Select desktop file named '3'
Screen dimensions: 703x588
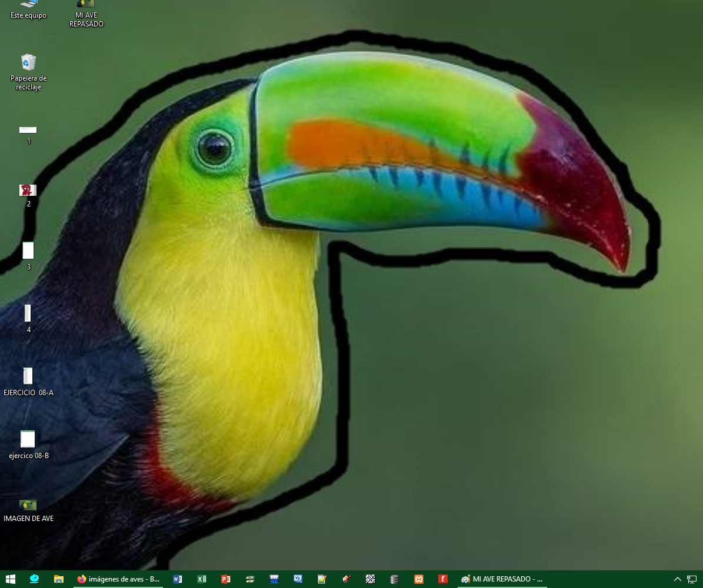tap(28, 256)
